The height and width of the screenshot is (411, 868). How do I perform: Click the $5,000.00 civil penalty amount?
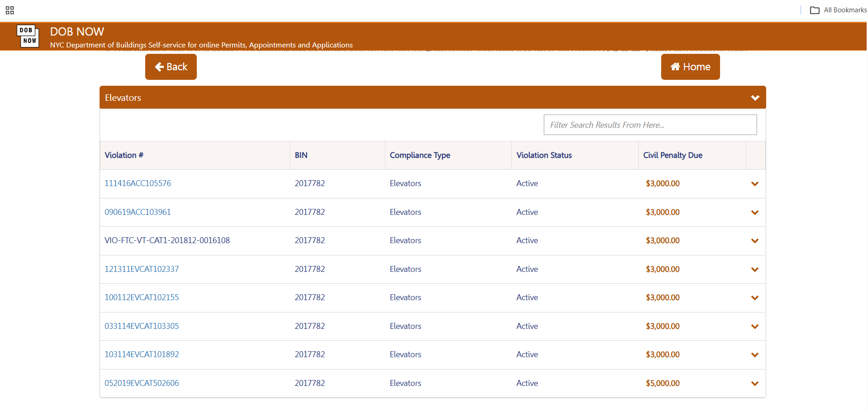[663, 383]
